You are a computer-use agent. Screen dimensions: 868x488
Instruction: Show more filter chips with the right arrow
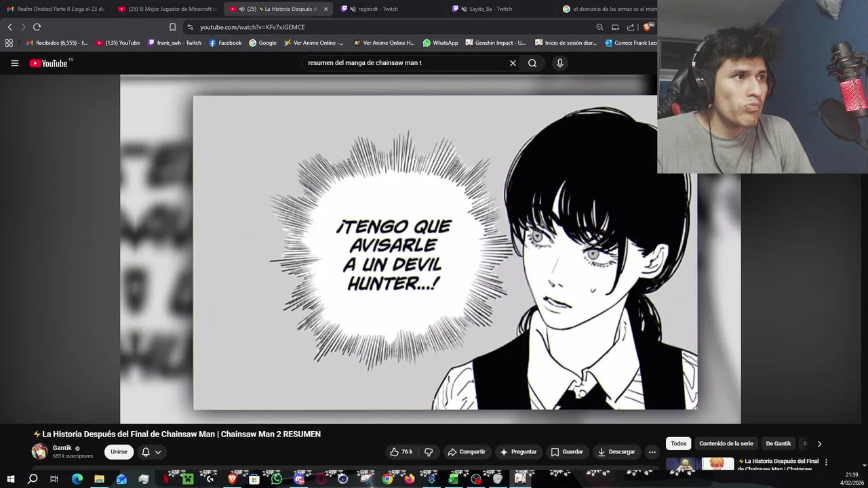tap(819, 444)
